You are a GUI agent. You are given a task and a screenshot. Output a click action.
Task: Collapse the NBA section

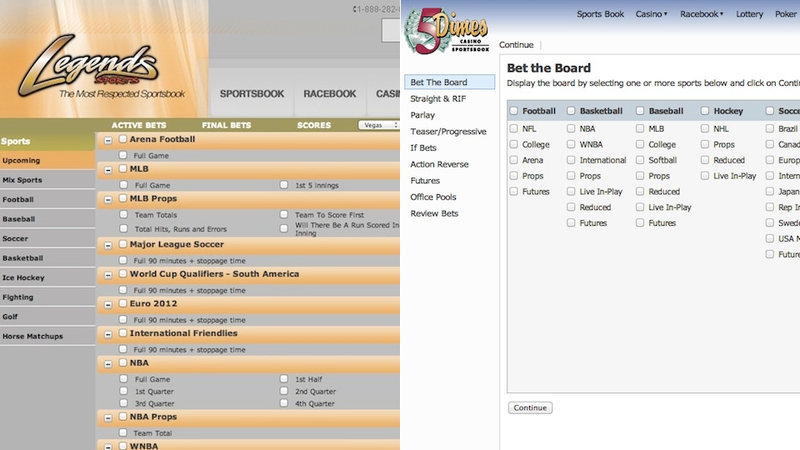[x=108, y=363]
